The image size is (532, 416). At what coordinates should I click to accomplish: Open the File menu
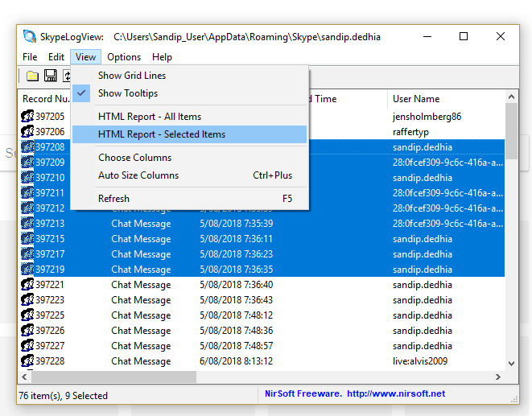(30, 57)
